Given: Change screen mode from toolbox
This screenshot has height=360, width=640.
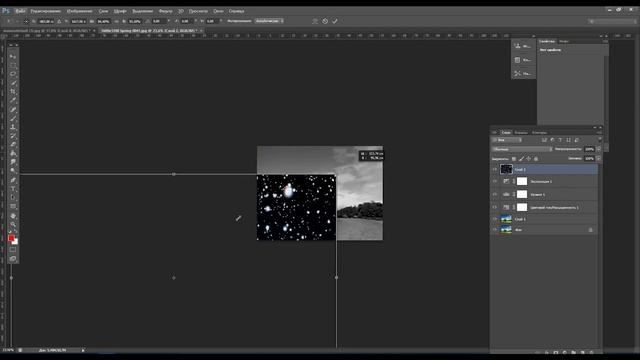Looking at the screenshot, I should 13,258.
